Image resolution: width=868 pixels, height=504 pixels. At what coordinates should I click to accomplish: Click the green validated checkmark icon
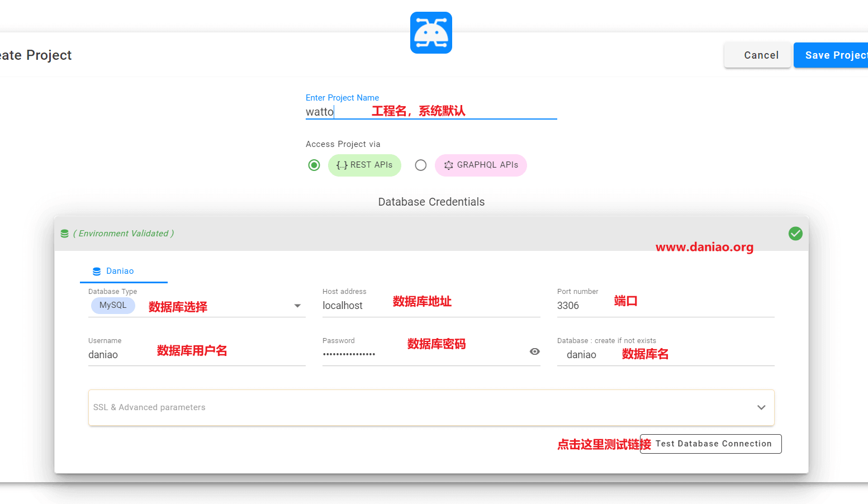tap(795, 234)
